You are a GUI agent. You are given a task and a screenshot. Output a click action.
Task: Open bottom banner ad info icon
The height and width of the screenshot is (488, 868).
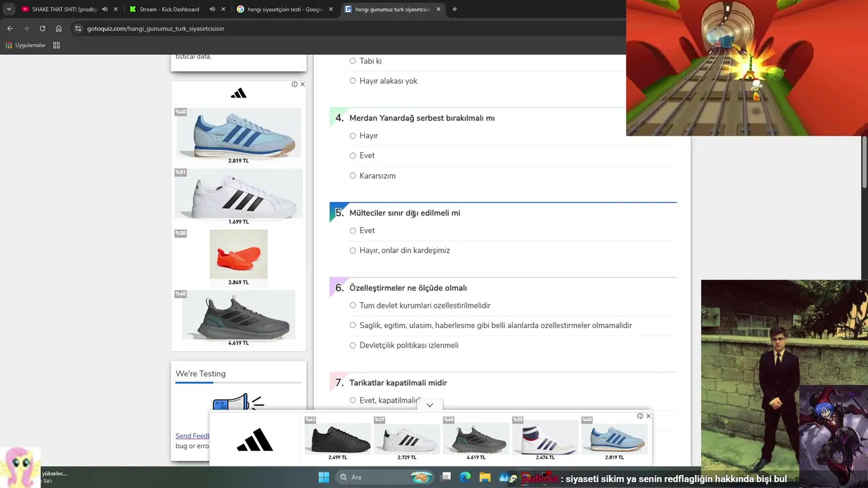point(640,416)
